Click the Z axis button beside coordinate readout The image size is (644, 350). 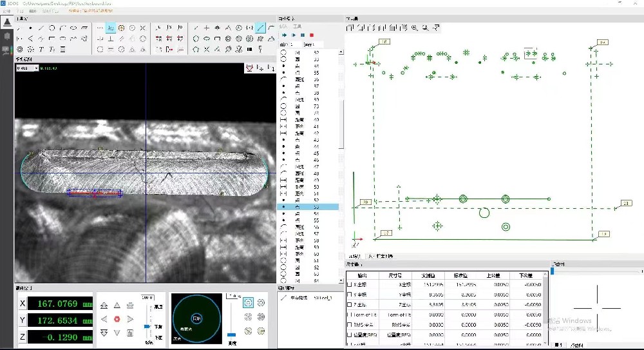point(23,336)
